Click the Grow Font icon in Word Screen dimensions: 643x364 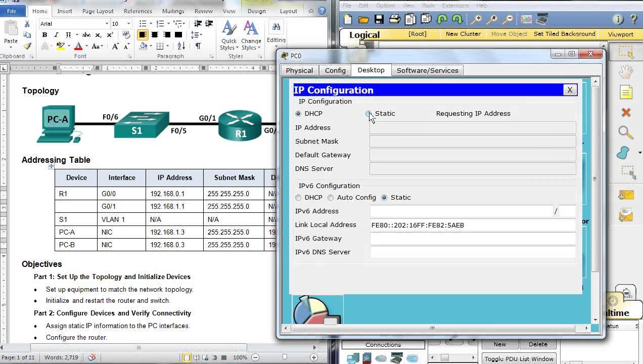click(x=115, y=47)
